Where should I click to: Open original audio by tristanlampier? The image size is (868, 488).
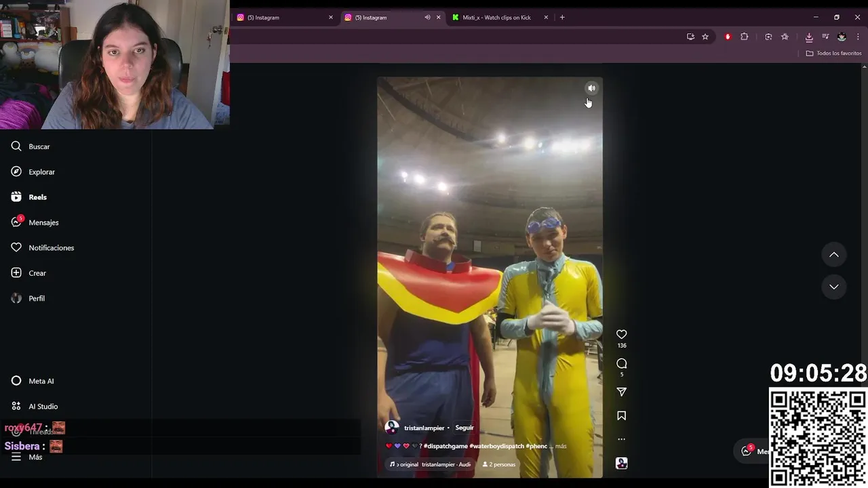point(430,464)
